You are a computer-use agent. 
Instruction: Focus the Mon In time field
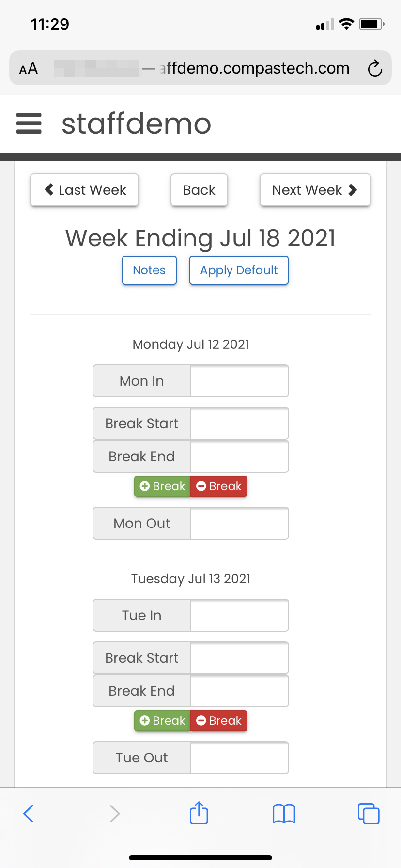tap(240, 381)
